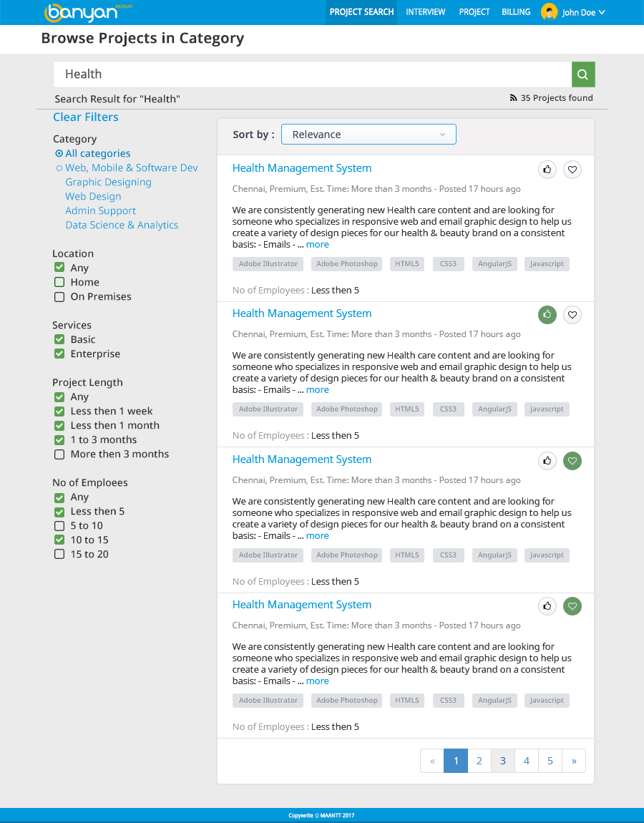Click CSS3 tag in fourth project
Screen dimensions: 644x823
(x=448, y=701)
